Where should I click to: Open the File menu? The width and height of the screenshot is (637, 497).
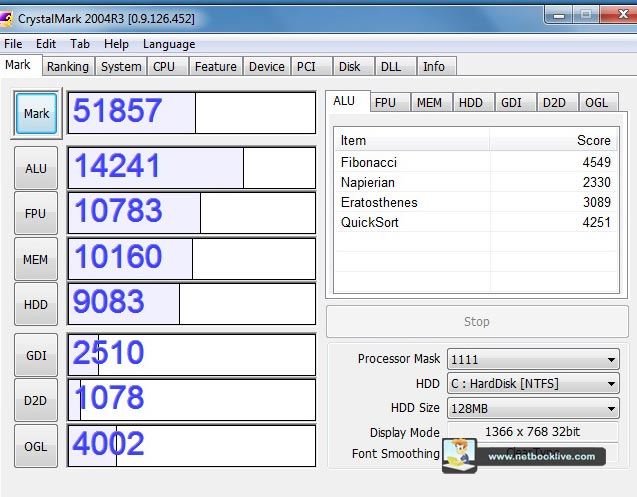click(13, 44)
